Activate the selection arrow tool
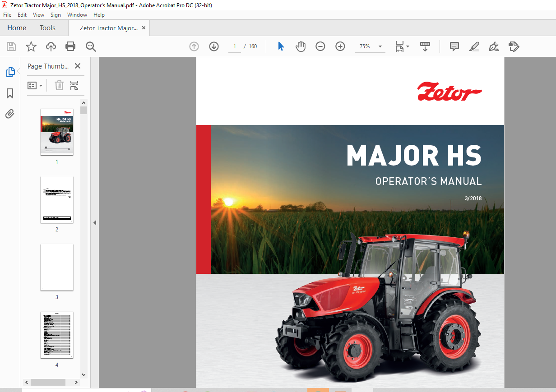The height and width of the screenshot is (392, 556). coord(281,46)
